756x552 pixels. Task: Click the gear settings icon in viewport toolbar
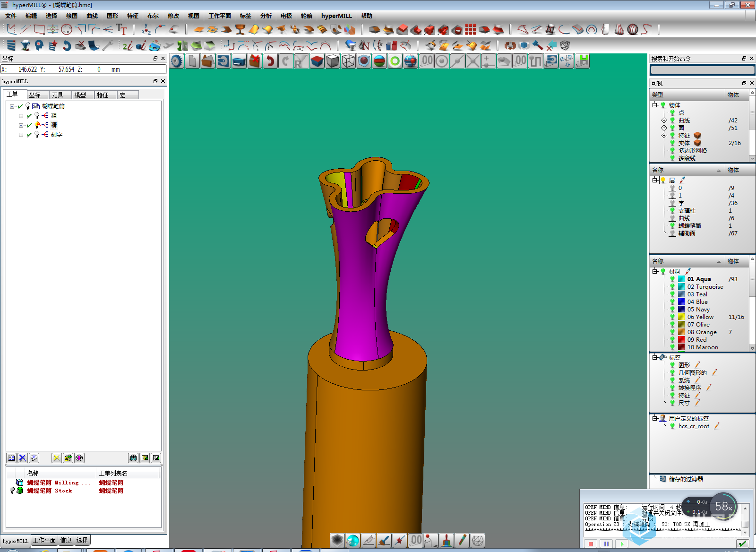(177, 61)
